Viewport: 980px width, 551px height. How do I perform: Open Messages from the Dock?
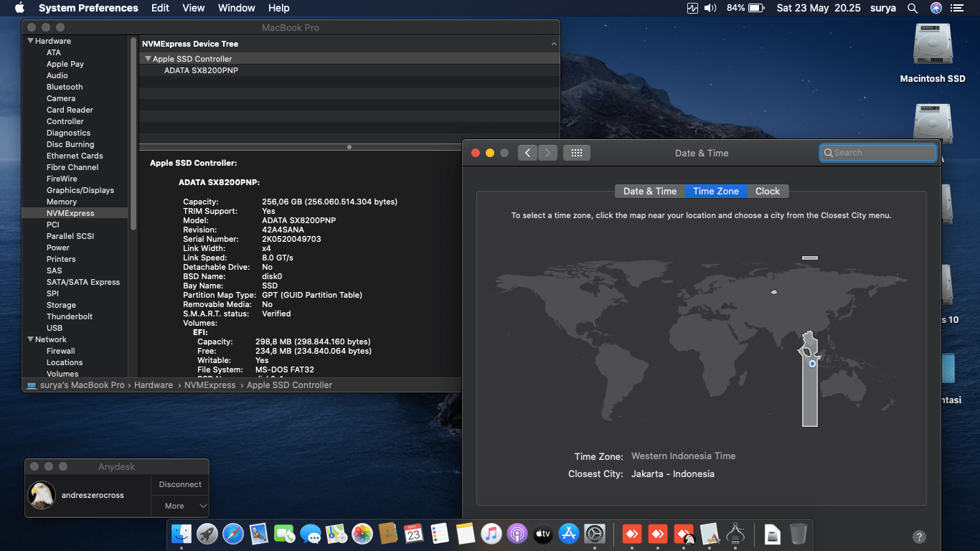point(311,533)
